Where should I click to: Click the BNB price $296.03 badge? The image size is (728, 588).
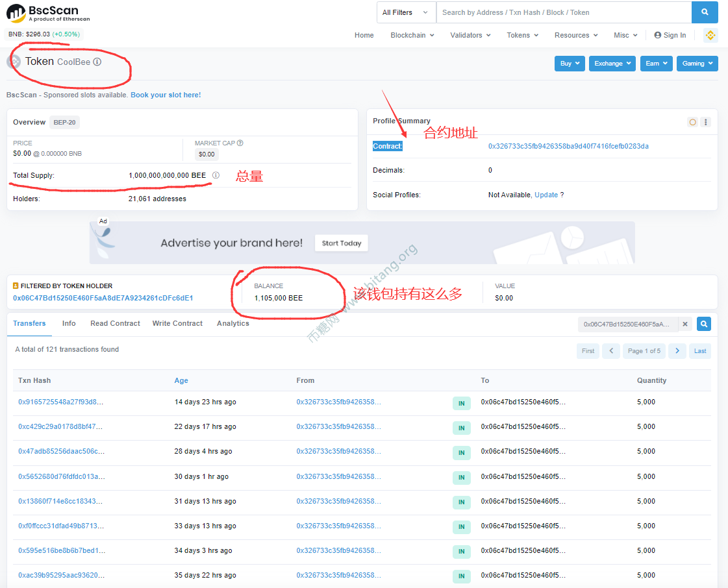(x=44, y=34)
